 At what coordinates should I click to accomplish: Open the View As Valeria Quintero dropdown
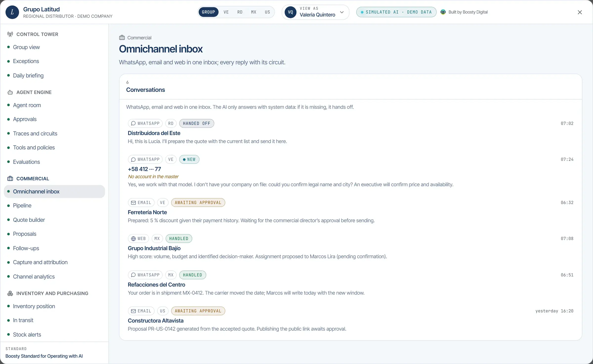point(316,12)
